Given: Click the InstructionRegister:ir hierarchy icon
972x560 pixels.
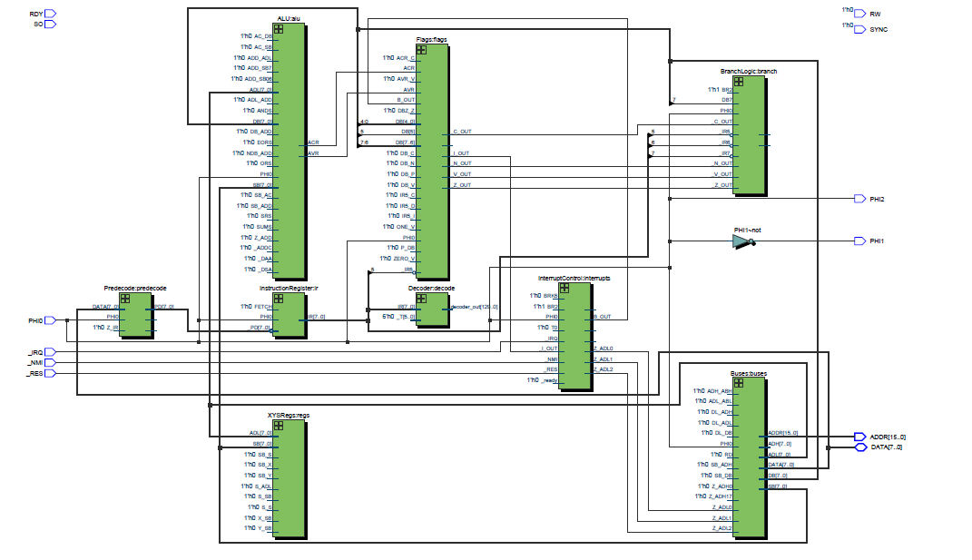Looking at the screenshot, I should (x=280, y=299).
